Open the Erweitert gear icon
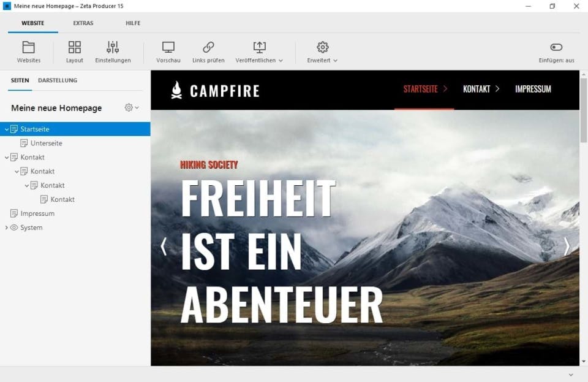Screen dimensions: 588x382 tap(323, 47)
